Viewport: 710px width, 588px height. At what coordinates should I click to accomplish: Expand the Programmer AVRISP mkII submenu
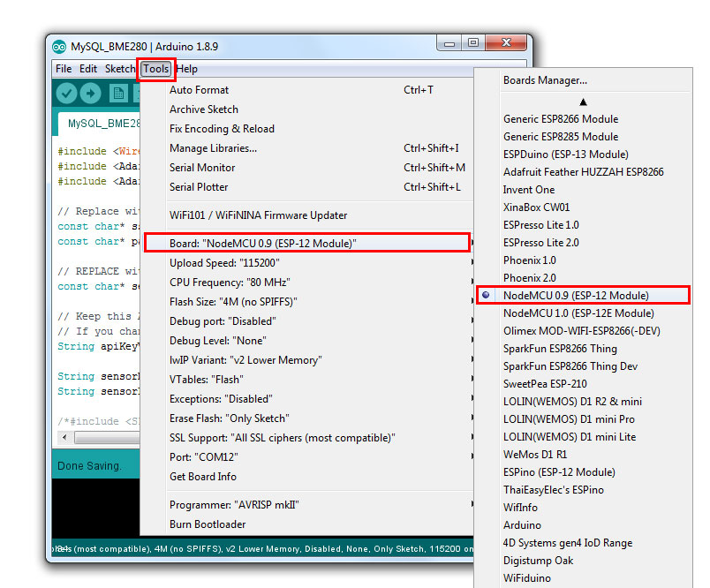(x=308, y=505)
